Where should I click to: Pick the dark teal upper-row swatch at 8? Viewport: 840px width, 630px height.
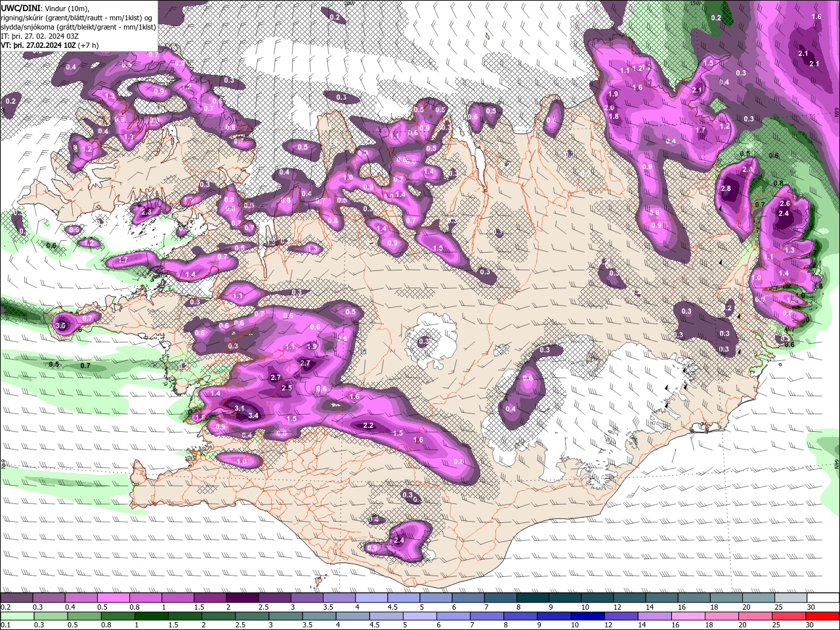pos(533,598)
